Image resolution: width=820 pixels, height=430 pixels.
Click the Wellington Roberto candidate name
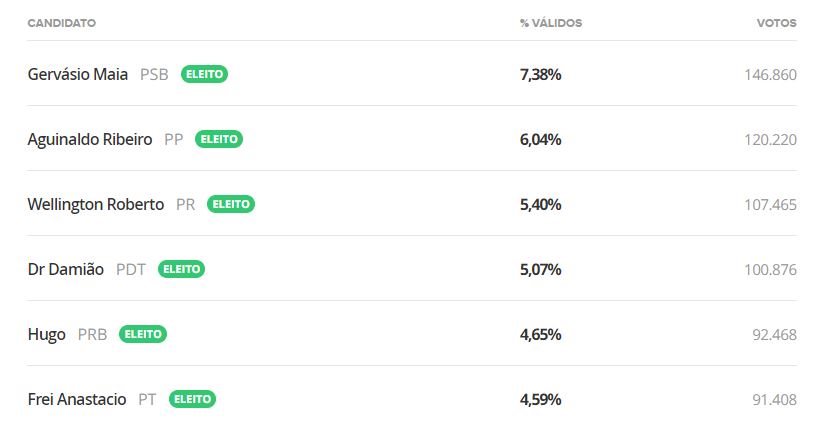click(x=96, y=205)
